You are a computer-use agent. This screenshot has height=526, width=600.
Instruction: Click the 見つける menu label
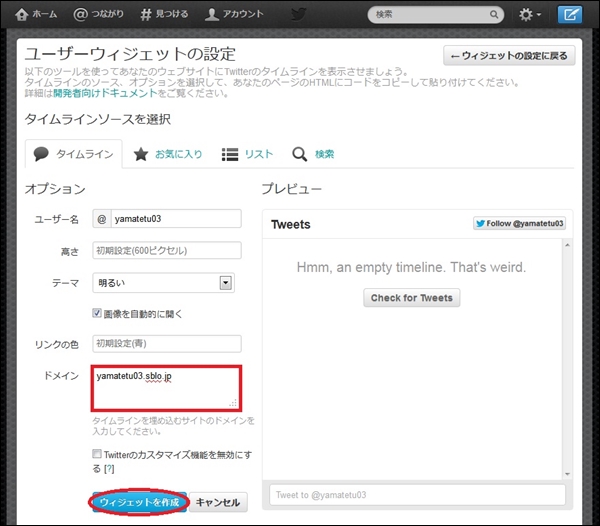point(172,15)
